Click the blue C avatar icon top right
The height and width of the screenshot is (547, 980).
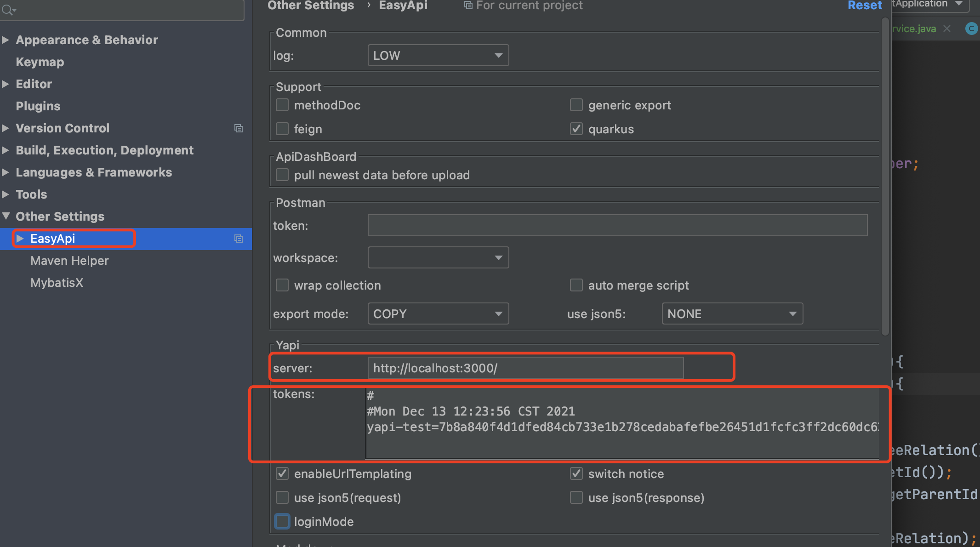pyautogui.click(x=971, y=28)
